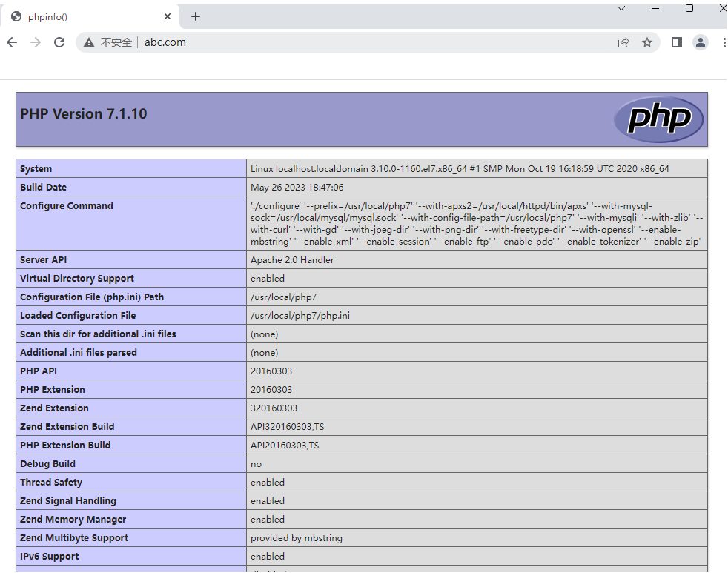728x573 pixels.
Task: Select Virtual Directory Support label
Action: click(x=77, y=279)
